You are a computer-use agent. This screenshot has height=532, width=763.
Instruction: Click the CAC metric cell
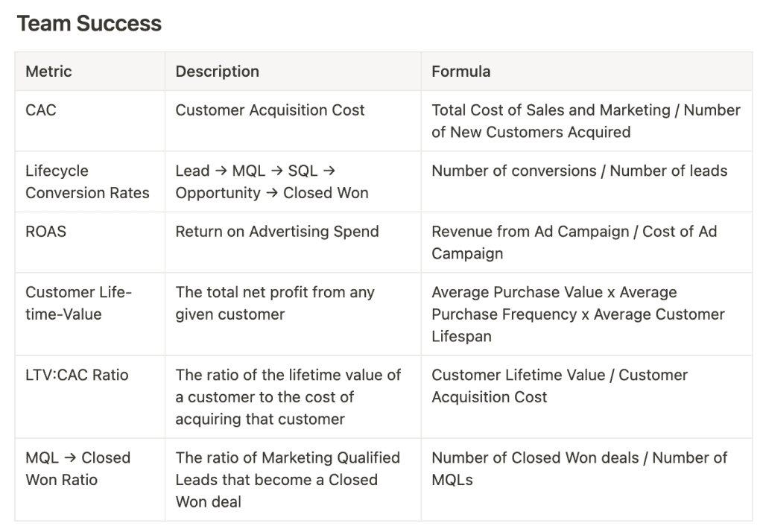click(90, 121)
